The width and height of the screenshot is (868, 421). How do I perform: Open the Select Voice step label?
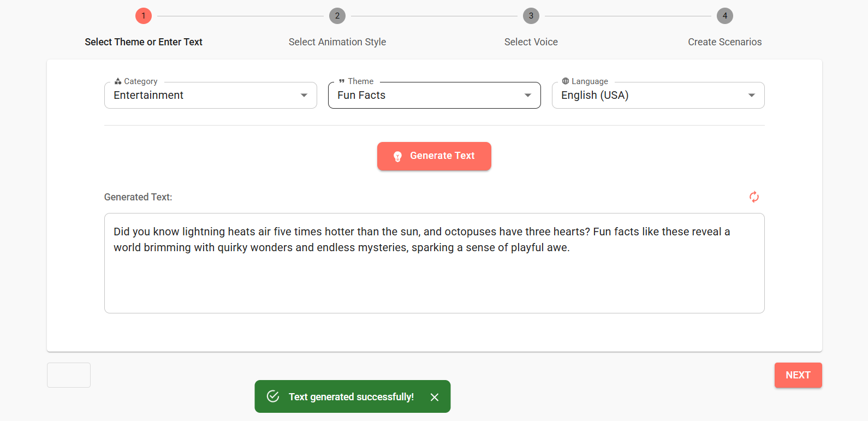click(x=531, y=42)
